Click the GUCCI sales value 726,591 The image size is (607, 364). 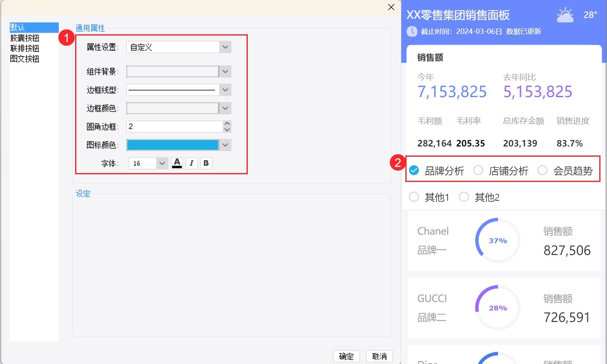coord(567,317)
